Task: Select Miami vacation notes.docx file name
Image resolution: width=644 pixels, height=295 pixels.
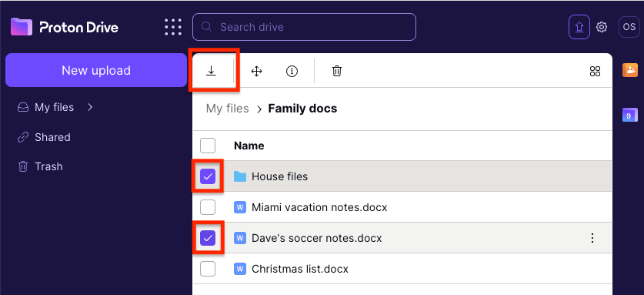Action: tap(319, 207)
